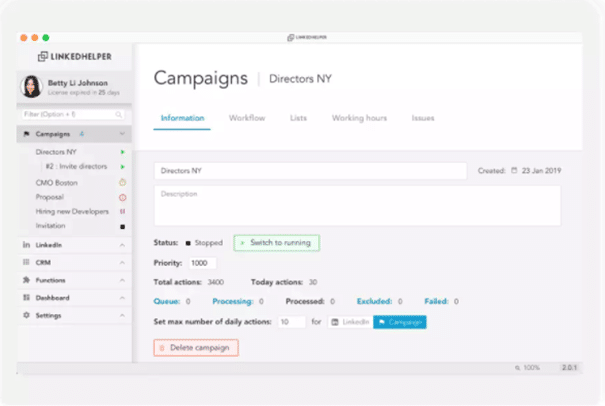Viewport: 605px width, 406px height.
Task: Select the Campaign scope toggle option
Action: click(400, 322)
